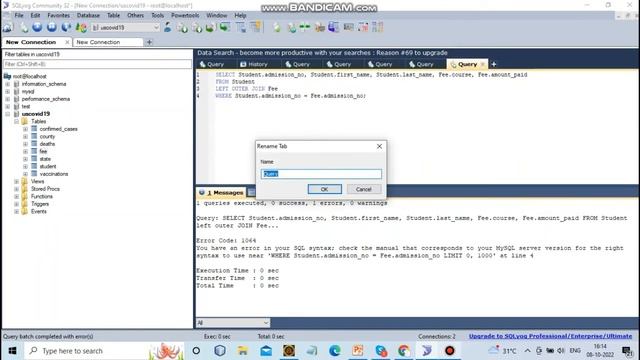Screen dimensions: 640x360
Task: Click the Execute and Edit Resultset icon
Action: [x=66, y=27]
